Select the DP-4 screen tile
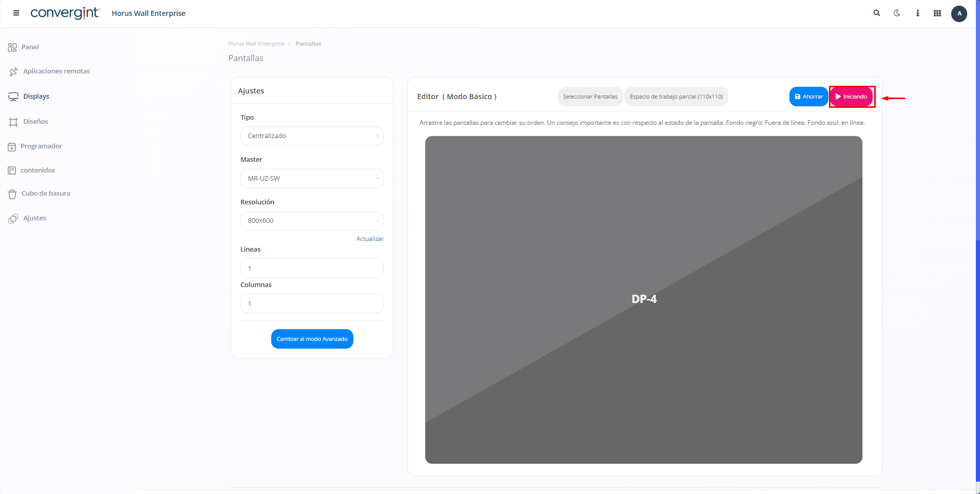The width and height of the screenshot is (980, 494). click(x=644, y=299)
